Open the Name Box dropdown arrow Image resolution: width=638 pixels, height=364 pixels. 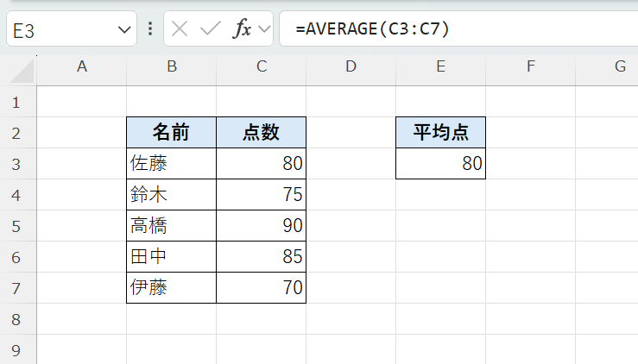coord(122,30)
